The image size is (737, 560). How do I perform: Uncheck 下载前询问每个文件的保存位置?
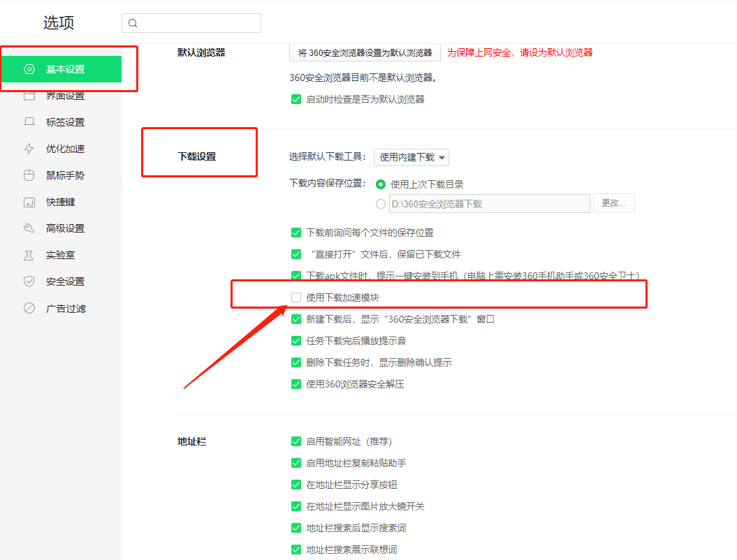(x=296, y=233)
